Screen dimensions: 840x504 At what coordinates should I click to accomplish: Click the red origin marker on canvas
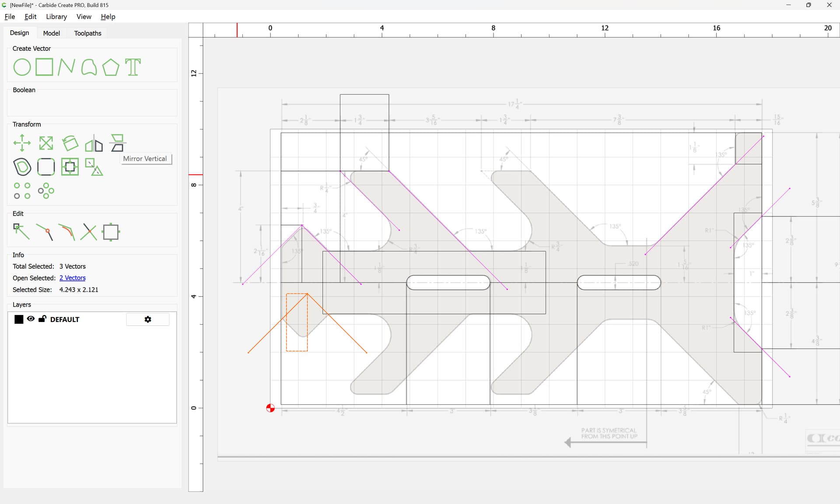click(x=270, y=408)
